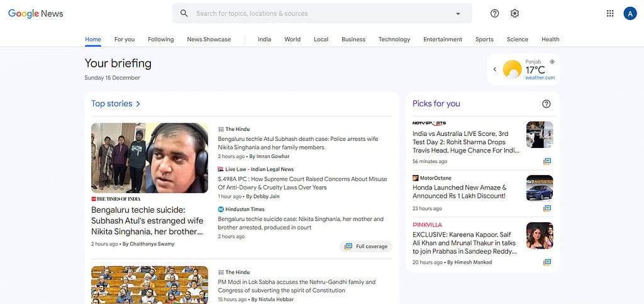Open the Google apps grid
This screenshot has height=304, width=644.
pyautogui.click(x=610, y=14)
